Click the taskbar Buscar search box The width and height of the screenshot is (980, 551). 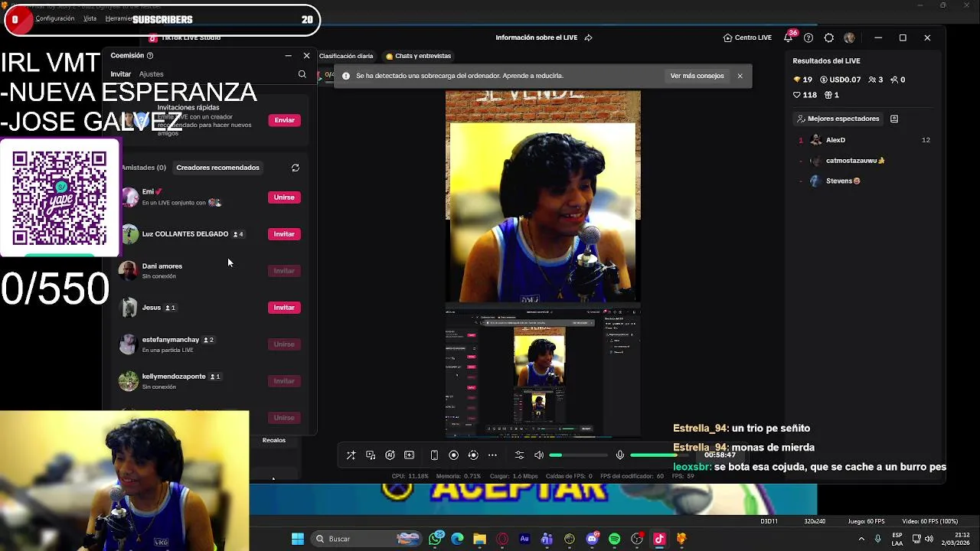[x=367, y=539]
